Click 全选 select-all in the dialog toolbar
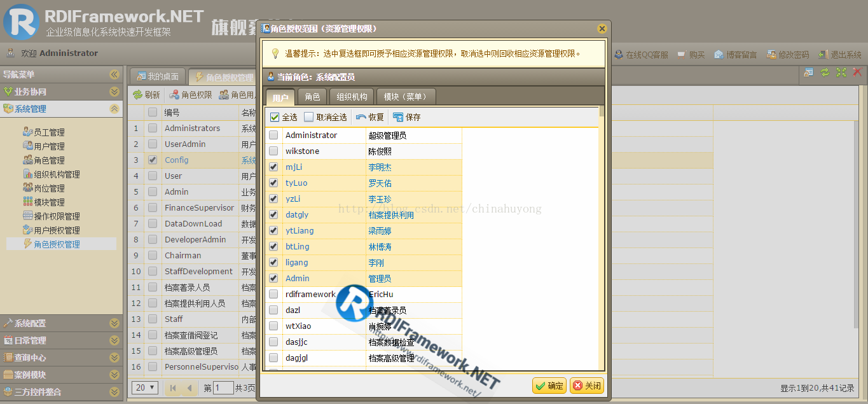868x404 pixels. pos(284,117)
